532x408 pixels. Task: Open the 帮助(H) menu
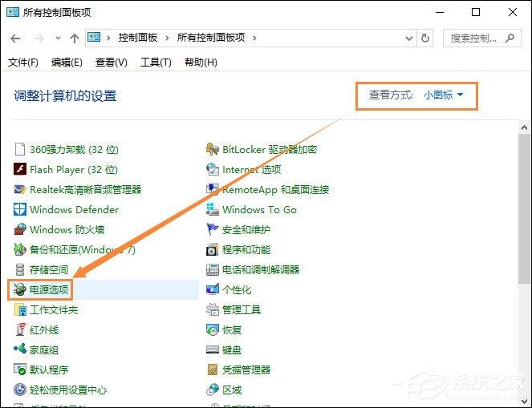coord(201,63)
